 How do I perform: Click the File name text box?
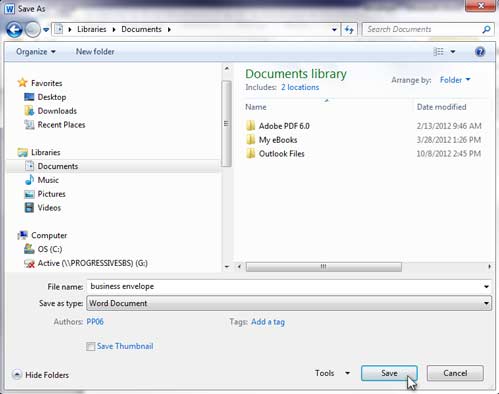(x=284, y=286)
